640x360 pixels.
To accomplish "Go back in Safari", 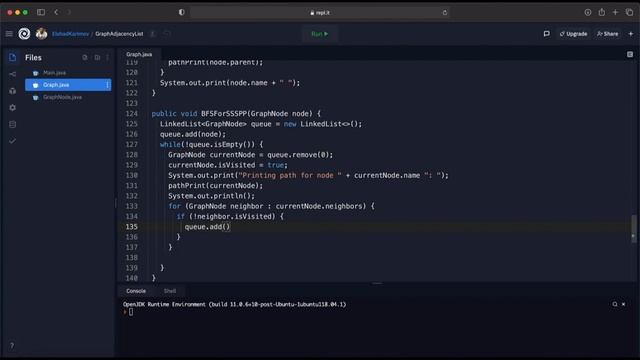I will pos(56,12).
